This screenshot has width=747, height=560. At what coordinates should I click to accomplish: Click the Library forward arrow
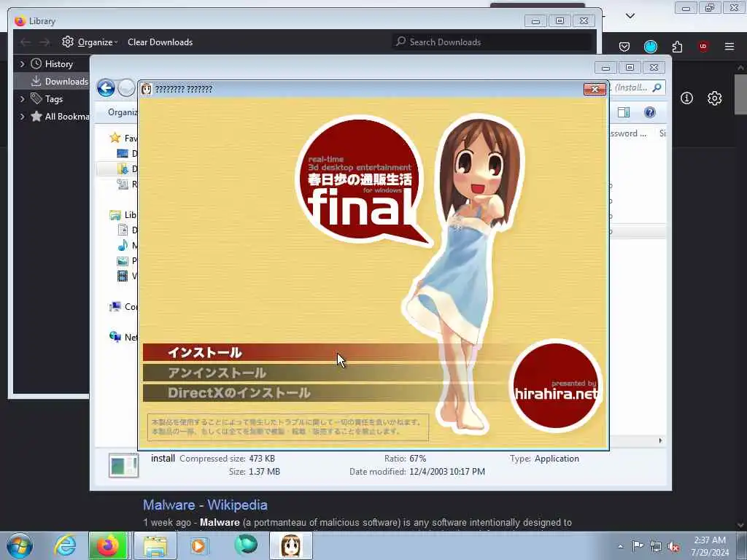[x=44, y=42]
